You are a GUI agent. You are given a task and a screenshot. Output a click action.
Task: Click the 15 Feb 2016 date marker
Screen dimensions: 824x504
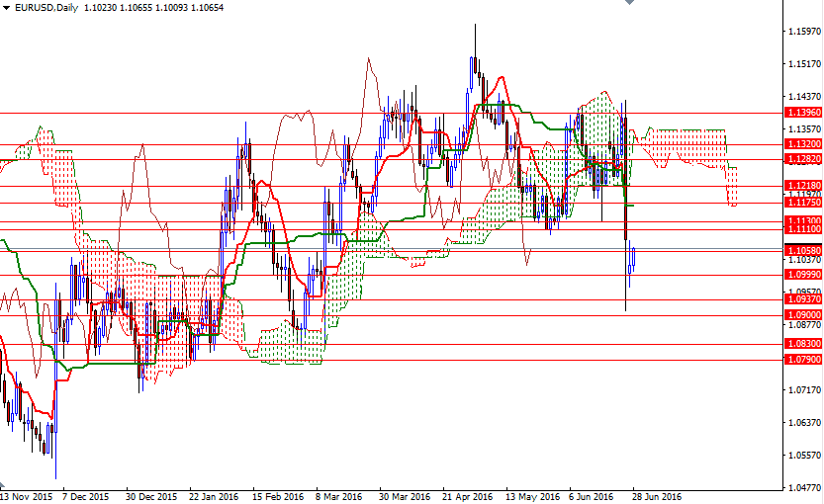[x=278, y=496]
